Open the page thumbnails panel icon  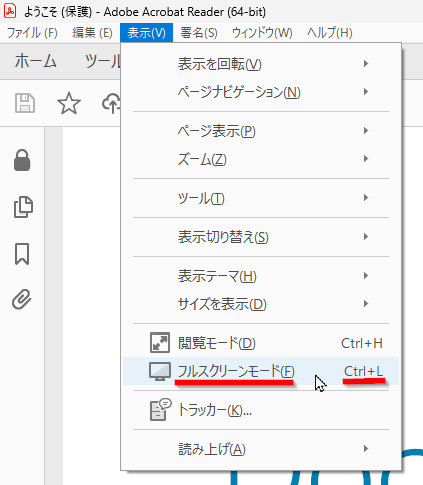[x=23, y=207]
